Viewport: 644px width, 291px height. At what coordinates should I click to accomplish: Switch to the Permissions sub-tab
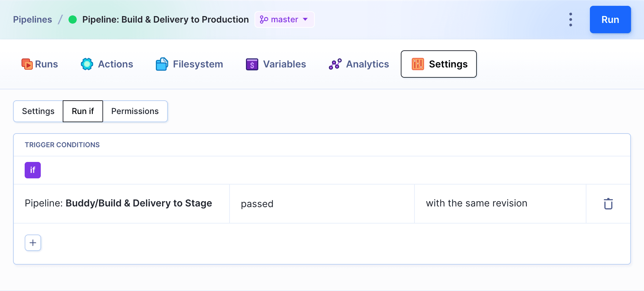coord(135,111)
